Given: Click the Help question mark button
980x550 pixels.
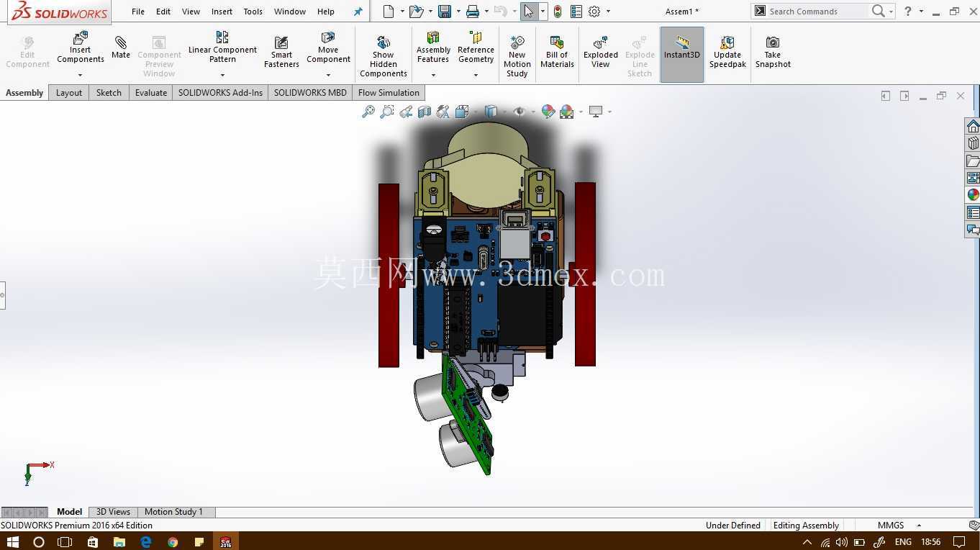Looking at the screenshot, I should 908,12.
